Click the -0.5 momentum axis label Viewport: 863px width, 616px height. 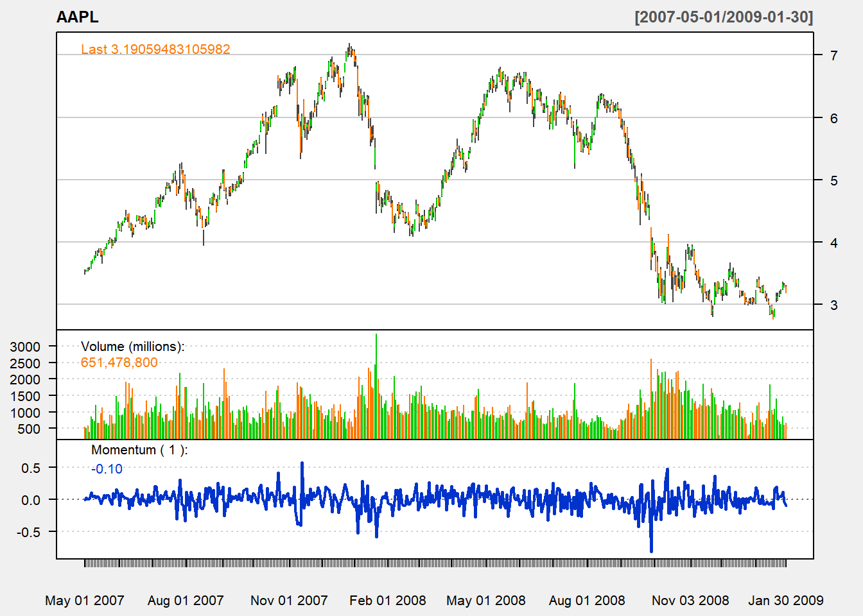[x=28, y=533]
